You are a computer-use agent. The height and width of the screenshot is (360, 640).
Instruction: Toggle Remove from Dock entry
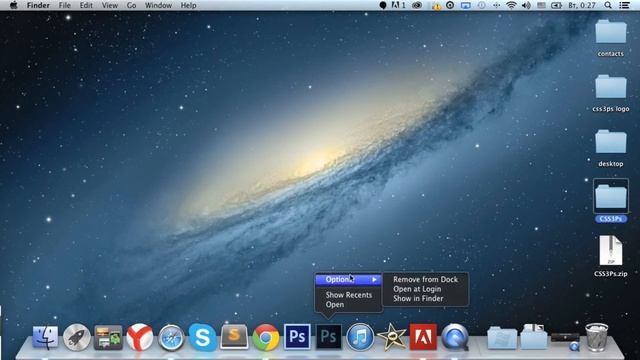[x=425, y=279]
